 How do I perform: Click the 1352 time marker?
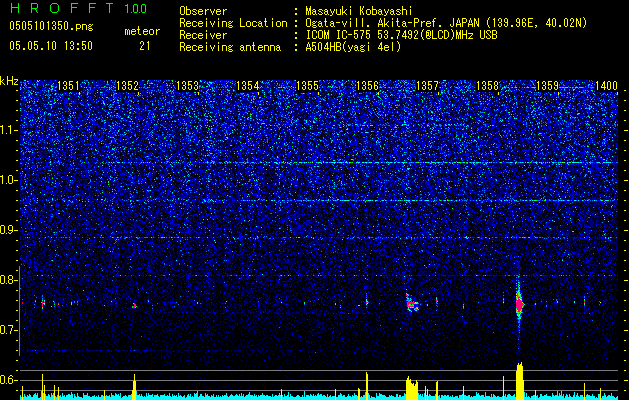pos(128,85)
